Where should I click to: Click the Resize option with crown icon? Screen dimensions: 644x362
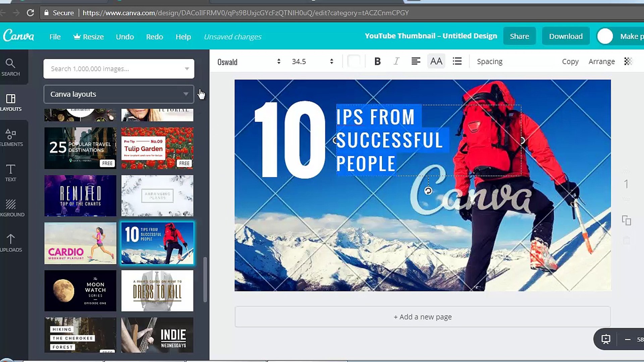88,37
